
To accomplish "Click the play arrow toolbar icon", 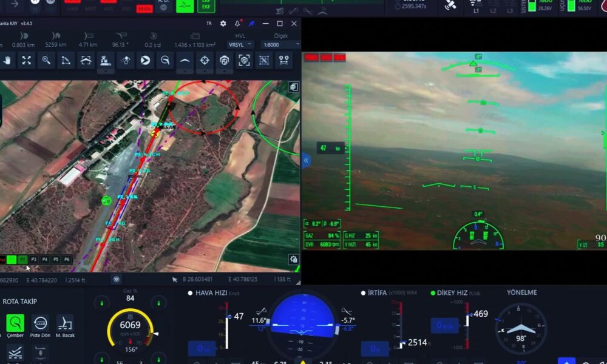I will tap(145, 60).
